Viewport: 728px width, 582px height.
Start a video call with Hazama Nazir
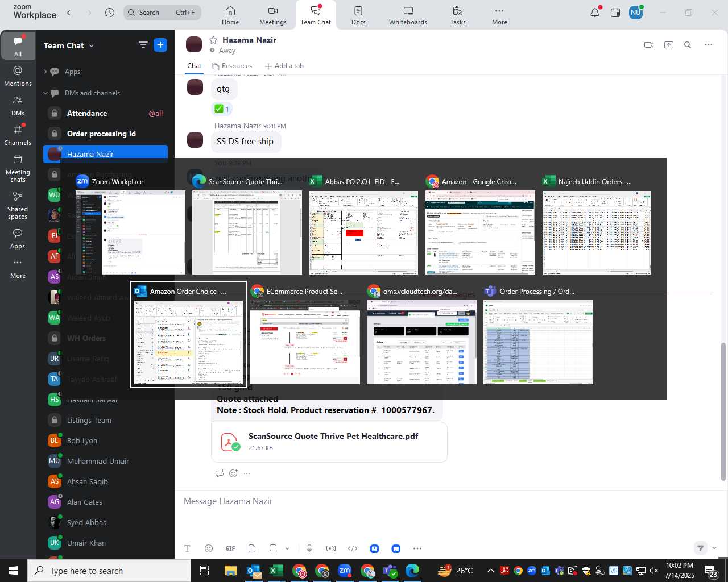(649, 45)
